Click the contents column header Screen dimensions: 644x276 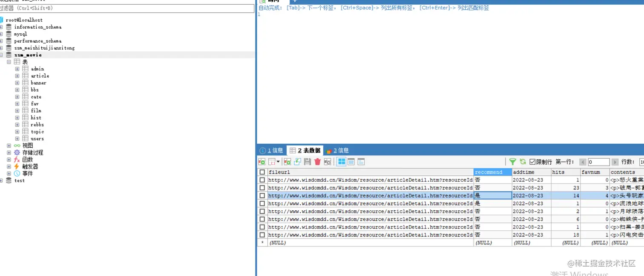tap(627, 172)
